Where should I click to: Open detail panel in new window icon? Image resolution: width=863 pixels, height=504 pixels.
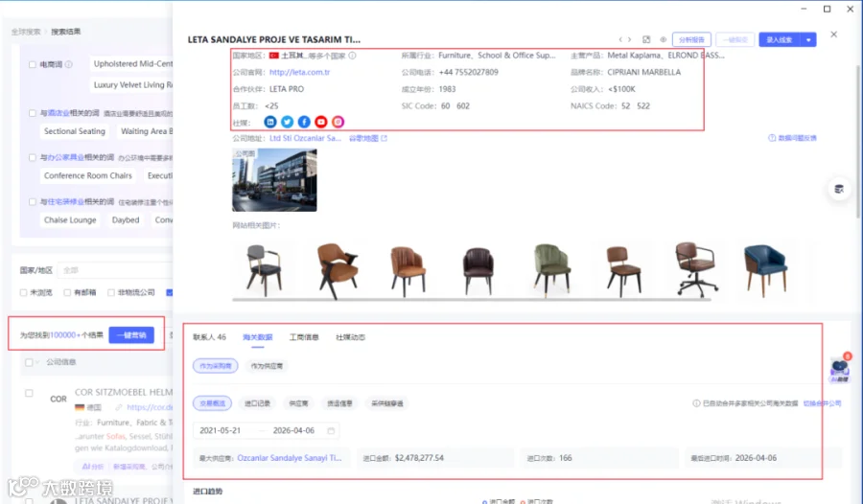646,39
